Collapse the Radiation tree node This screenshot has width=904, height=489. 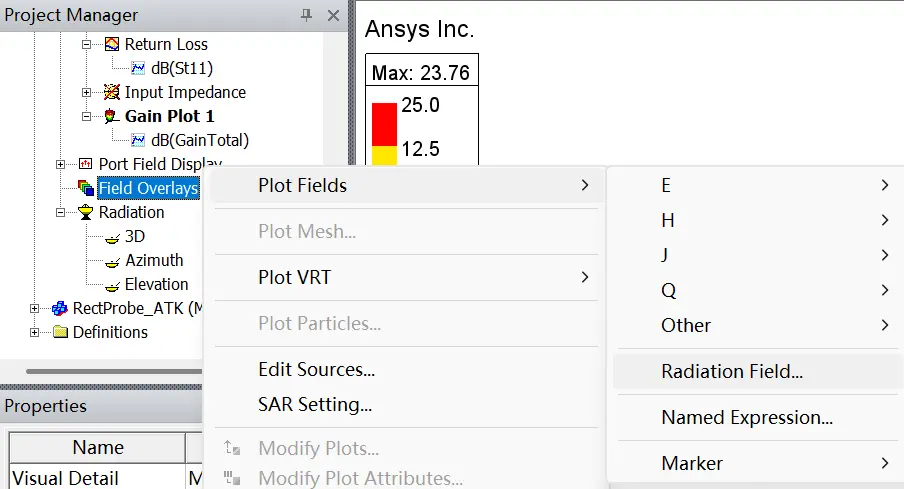point(61,212)
